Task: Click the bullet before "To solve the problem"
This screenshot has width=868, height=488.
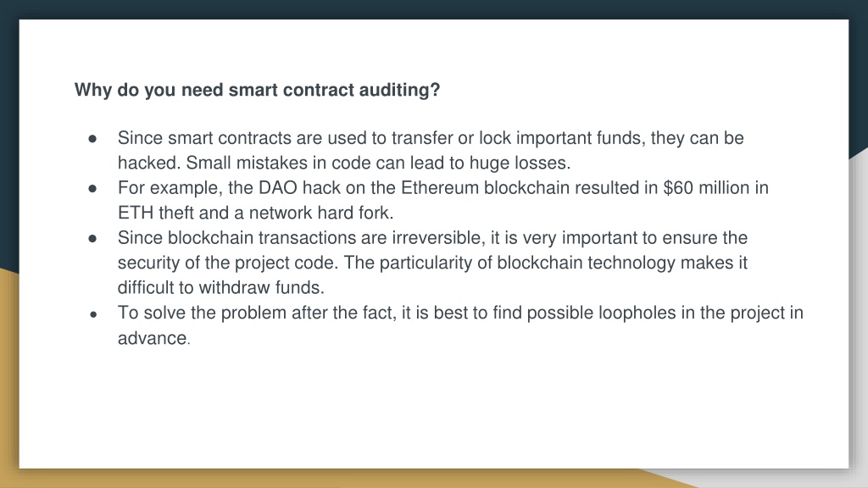Action: click(93, 314)
